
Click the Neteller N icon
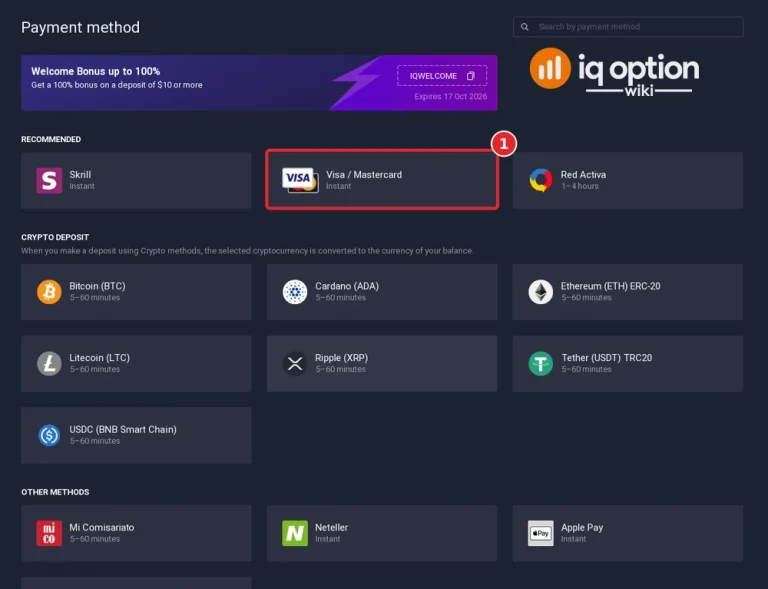point(295,533)
